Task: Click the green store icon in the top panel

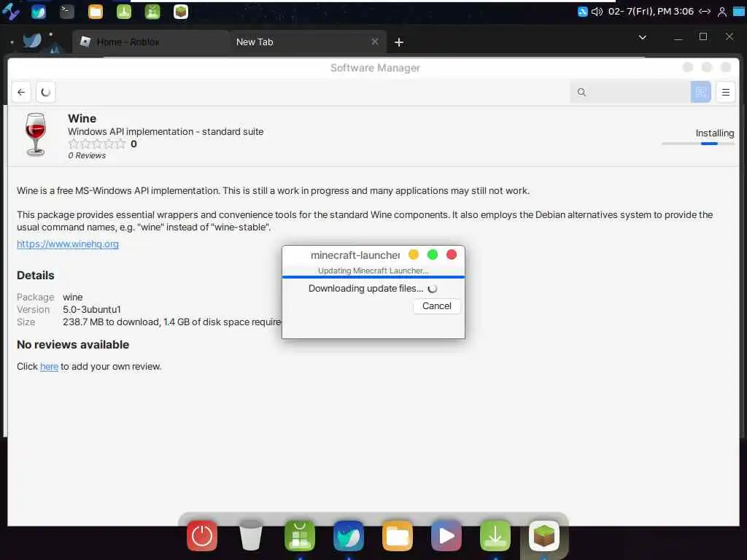Action: [x=152, y=12]
